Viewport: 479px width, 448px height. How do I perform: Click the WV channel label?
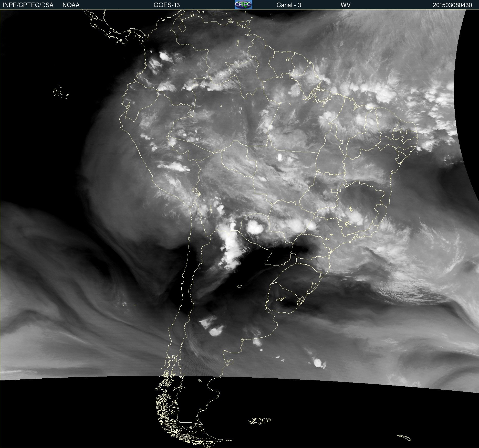pyautogui.click(x=346, y=5)
